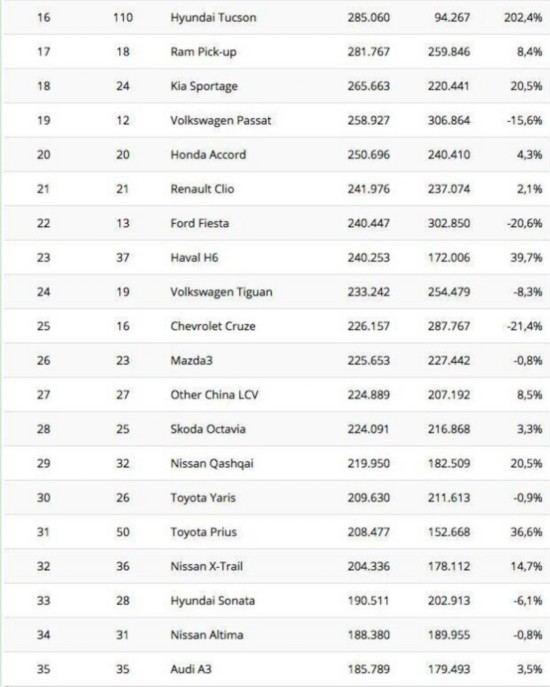Click Kia Sportage in the table
Viewport: 550px width, 687px height.
(204, 86)
